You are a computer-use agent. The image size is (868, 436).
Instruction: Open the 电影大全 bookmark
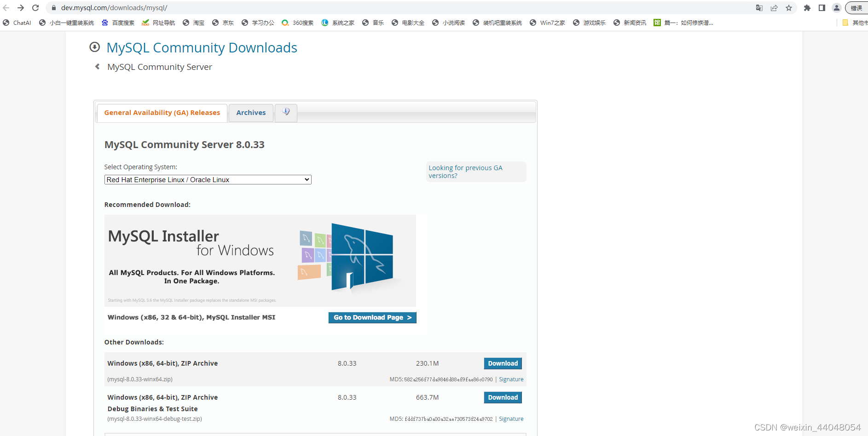pyautogui.click(x=408, y=23)
